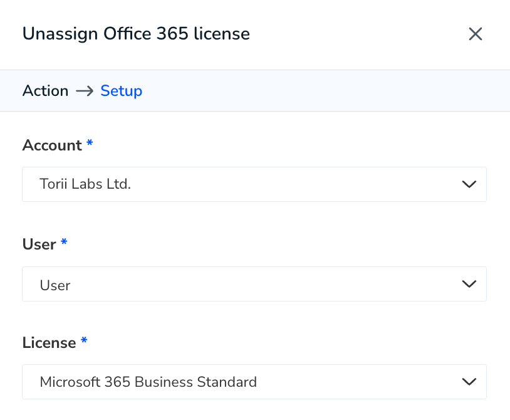Close the Unassign Office 365 license panel
This screenshot has width=510, height=420.
[475, 34]
